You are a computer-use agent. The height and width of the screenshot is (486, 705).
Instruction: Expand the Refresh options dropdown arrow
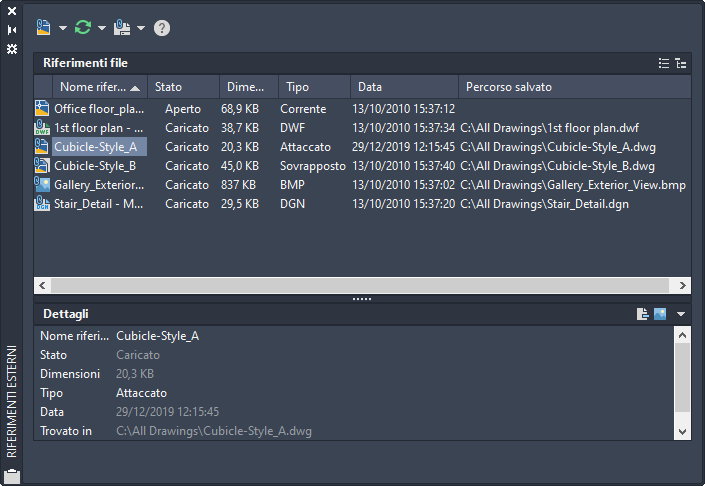[102, 28]
